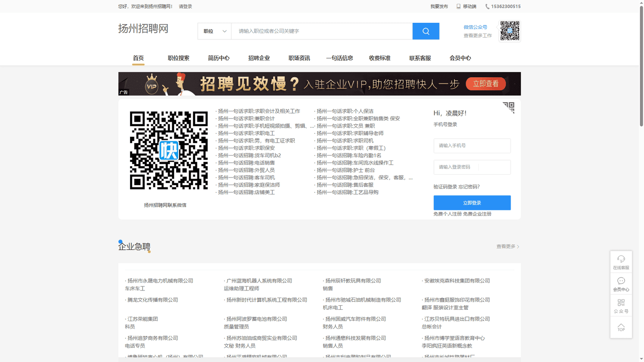Screen dimensions: 644x362
Task: Click 查看更多工作 under 微信公众号
Action: point(478,35)
